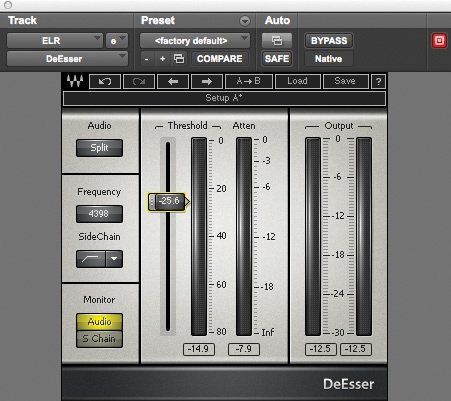Open the factory default preset dropdown
Viewport: 451px width, 401px height.
point(194,41)
